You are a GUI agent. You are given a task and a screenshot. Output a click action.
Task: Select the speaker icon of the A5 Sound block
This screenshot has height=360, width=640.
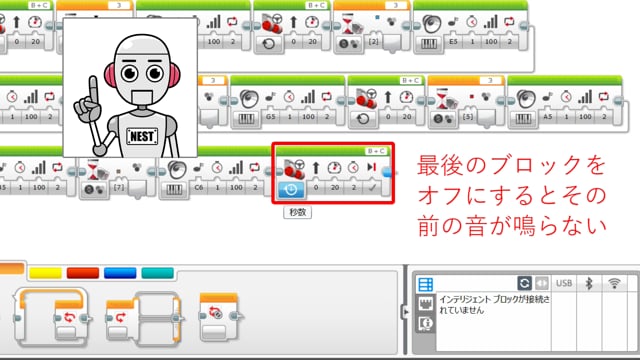(526, 98)
